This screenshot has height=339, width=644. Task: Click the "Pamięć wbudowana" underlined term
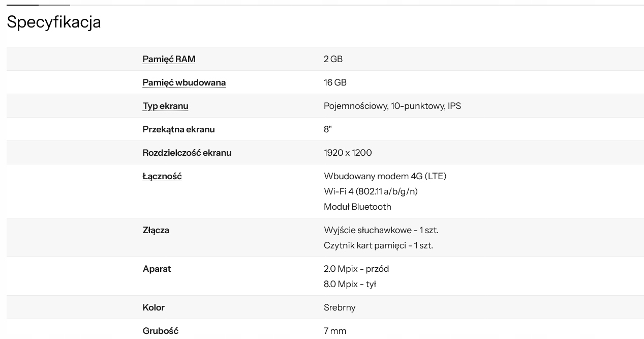(184, 82)
